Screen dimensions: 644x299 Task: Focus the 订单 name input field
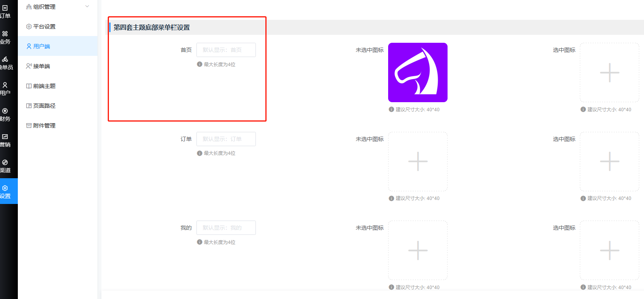coord(226,139)
